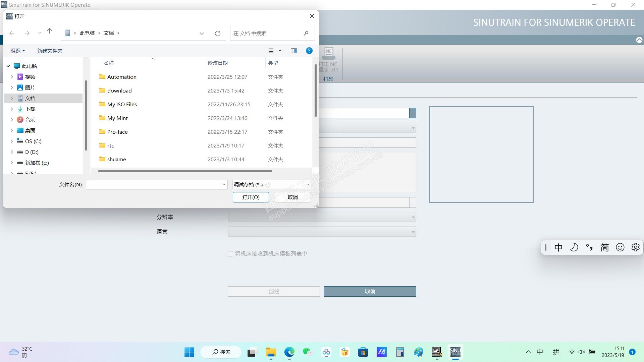Click the horizontal scrollbar of file list
The image size is (644, 362).
tap(185, 171)
